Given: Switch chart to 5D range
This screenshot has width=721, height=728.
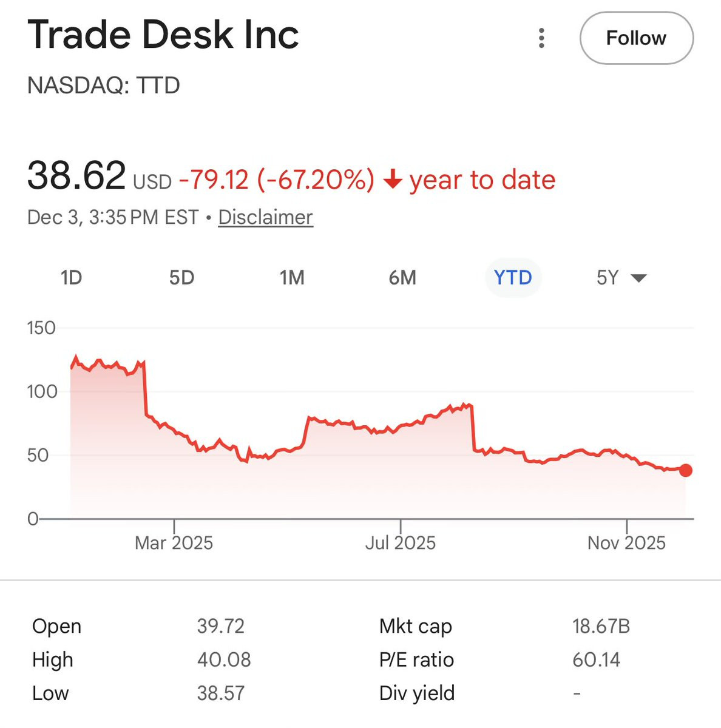Looking at the screenshot, I should pos(181,278).
